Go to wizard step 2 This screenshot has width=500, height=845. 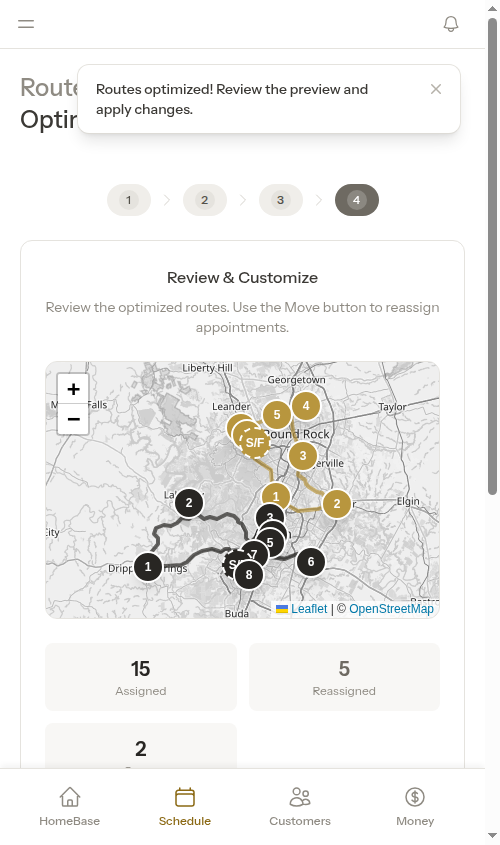point(205,200)
